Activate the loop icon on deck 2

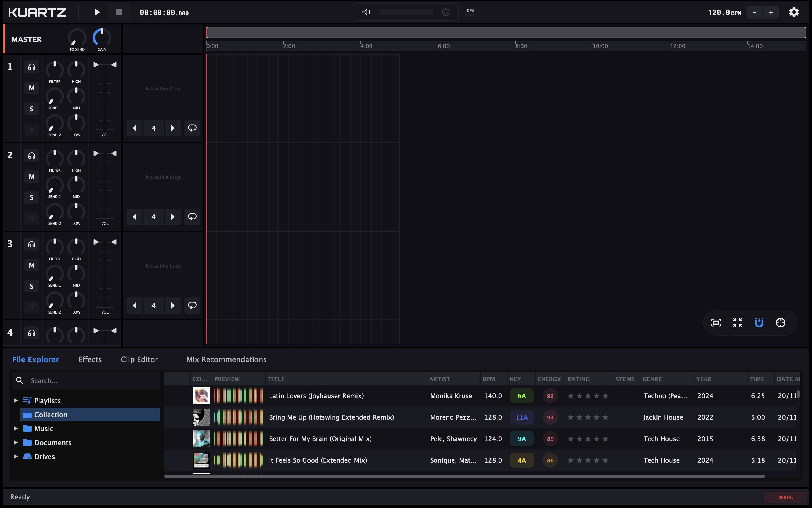click(192, 217)
